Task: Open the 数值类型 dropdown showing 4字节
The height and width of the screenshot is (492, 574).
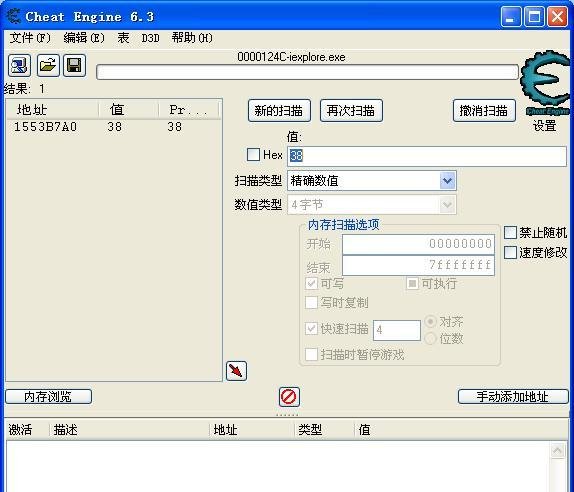Action: coord(372,204)
